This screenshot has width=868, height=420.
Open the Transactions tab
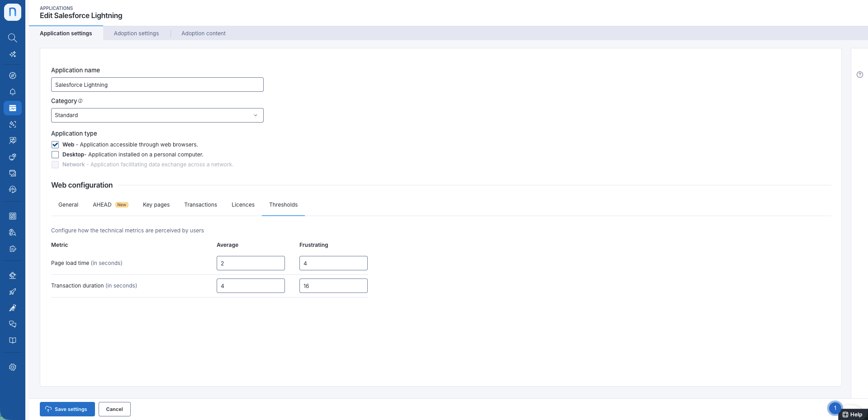[200, 205]
